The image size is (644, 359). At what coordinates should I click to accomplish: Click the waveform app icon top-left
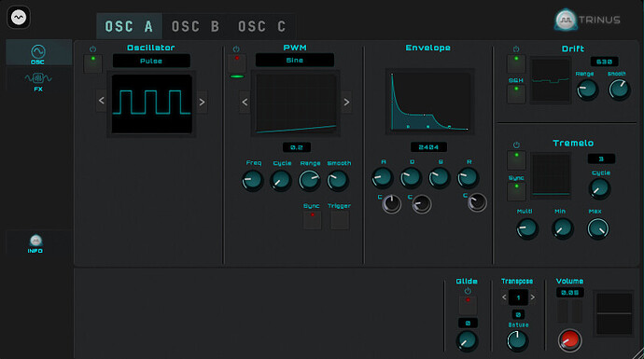pos(19,17)
